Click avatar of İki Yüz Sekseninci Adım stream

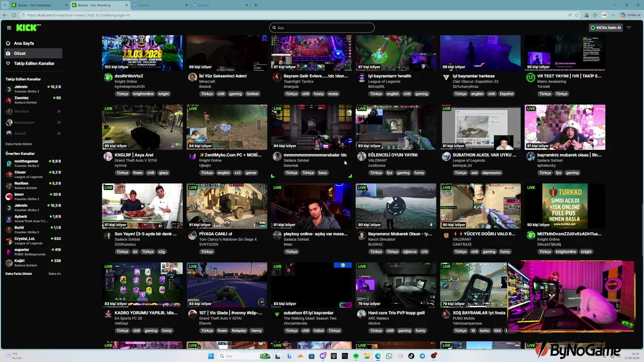click(193, 77)
